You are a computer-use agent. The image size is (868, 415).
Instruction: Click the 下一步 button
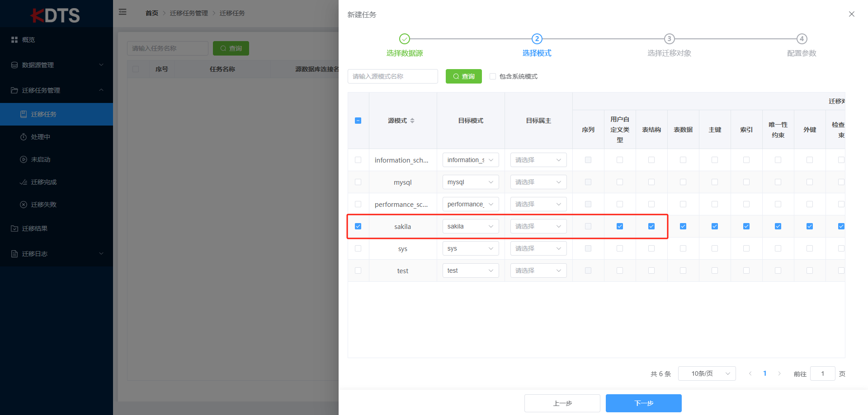[643, 403]
